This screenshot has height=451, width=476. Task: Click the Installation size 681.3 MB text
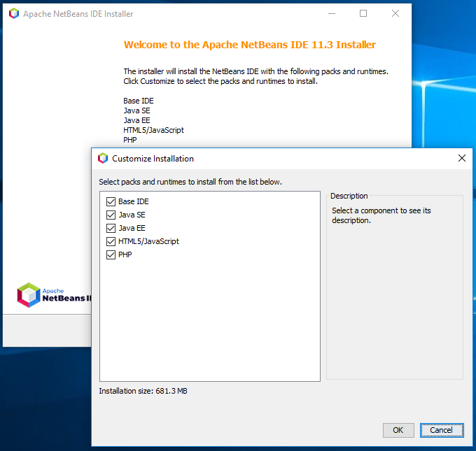tap(143, 391)
